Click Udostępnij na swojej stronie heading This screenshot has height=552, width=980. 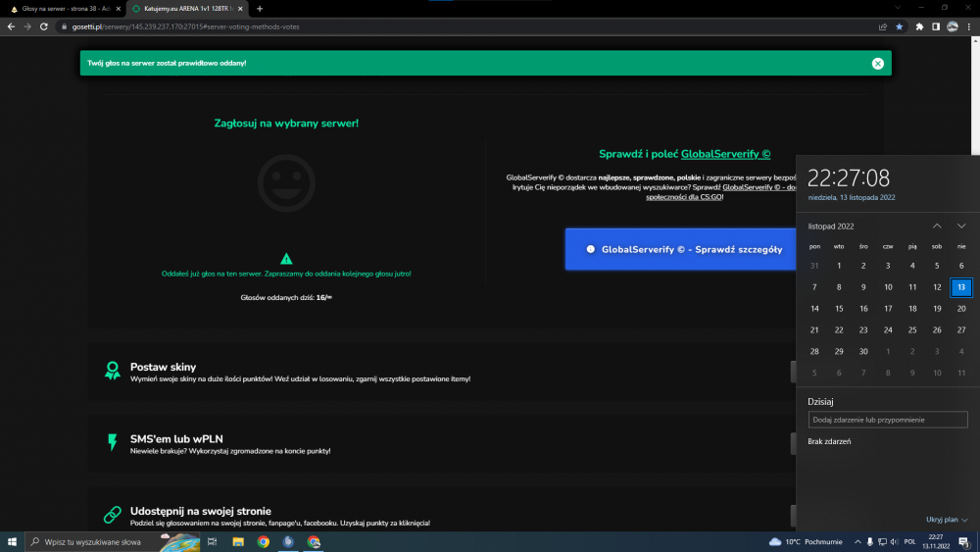pyautogui.click(x=201, y=511)
